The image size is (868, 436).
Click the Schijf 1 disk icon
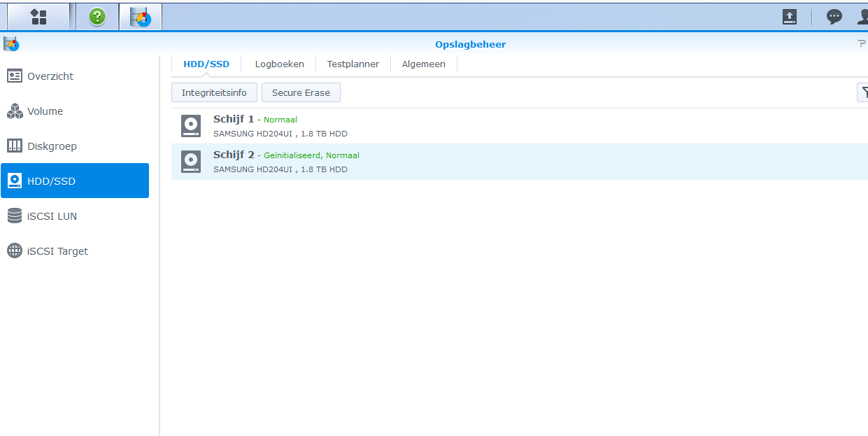pos(191,126)
